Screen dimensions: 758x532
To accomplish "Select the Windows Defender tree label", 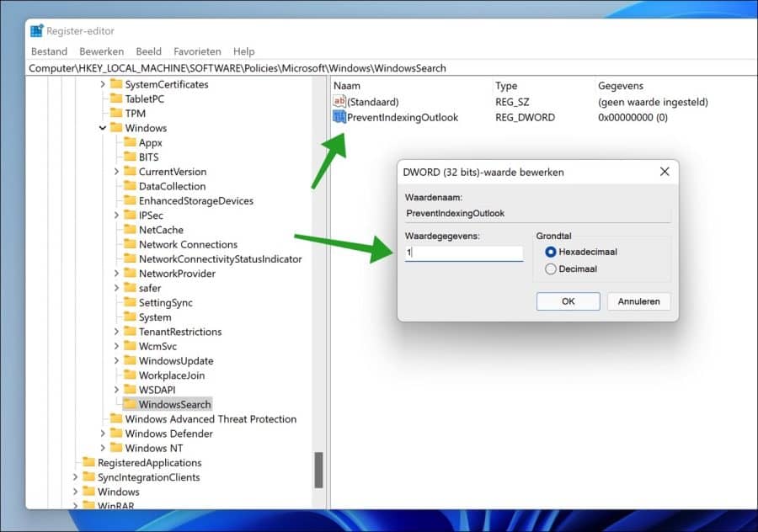I will 168,434.
